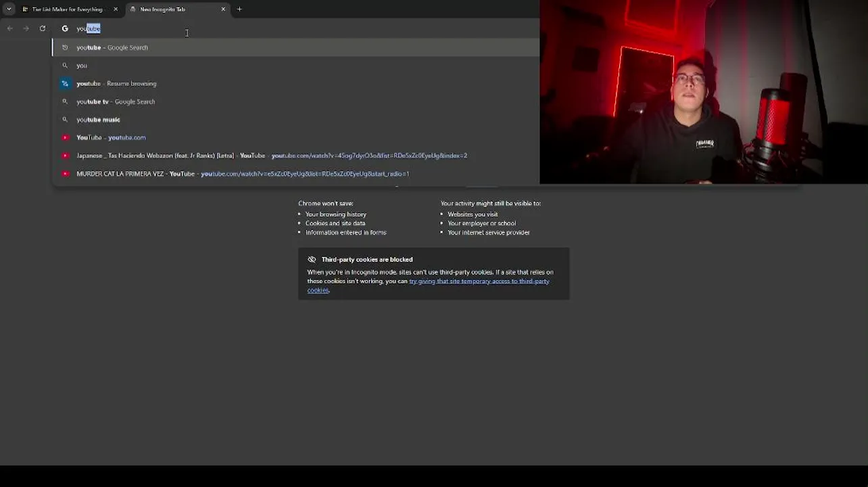Viewport: 868px width, 487px height.
Task: Click magnifier icon beside 'youtube tv'
Action: coord(65,101)
